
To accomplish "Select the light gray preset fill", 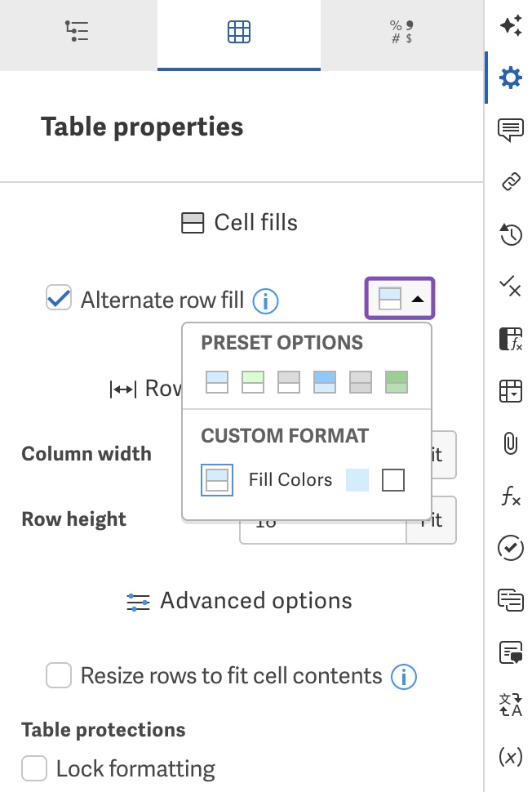I will (x=289, y=382).
